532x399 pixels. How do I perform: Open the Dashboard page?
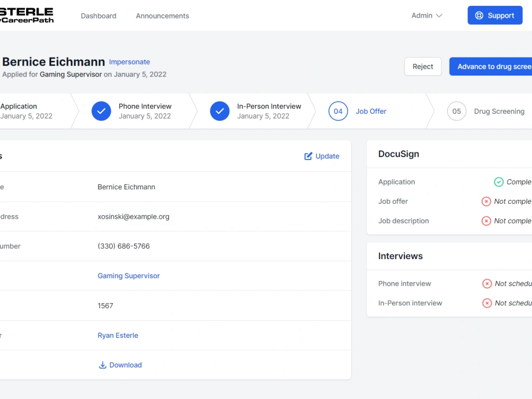(x=98, y=16)
